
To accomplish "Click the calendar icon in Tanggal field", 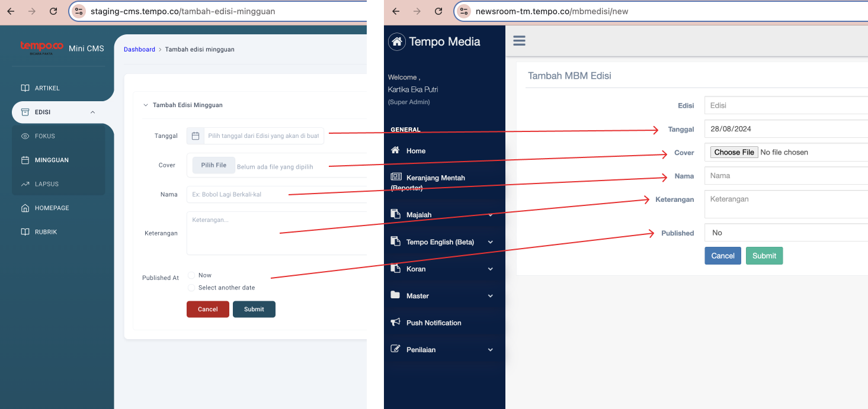I will (196, 136).
